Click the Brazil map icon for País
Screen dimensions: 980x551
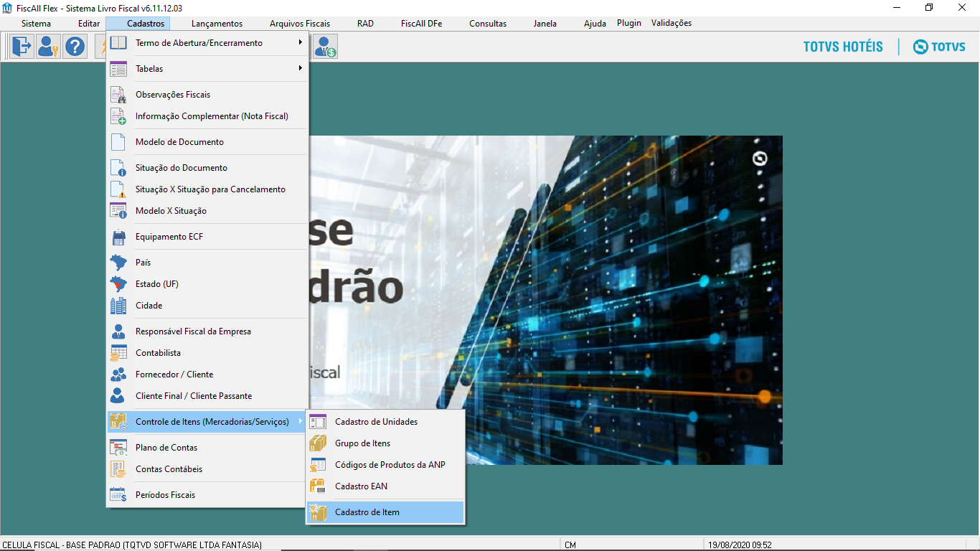click(118, 263)
